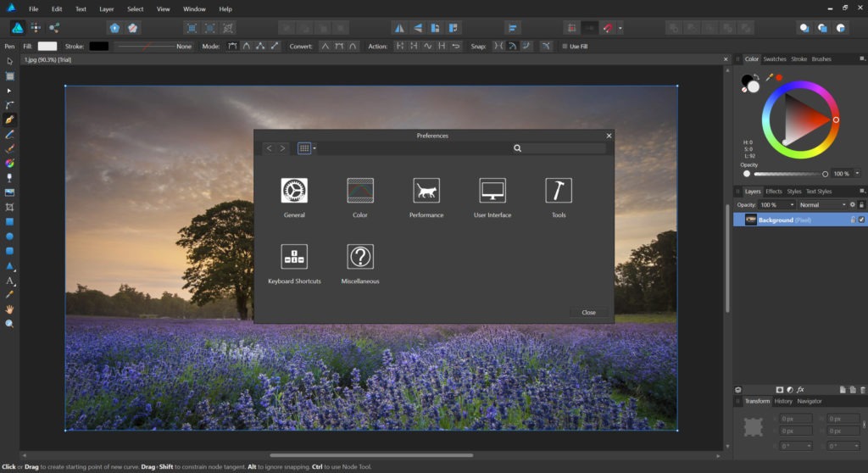The width and height of the screenshot is (868, 473).
Task: Open layer opacity 100% dropdown
Action: click(793, 205)
